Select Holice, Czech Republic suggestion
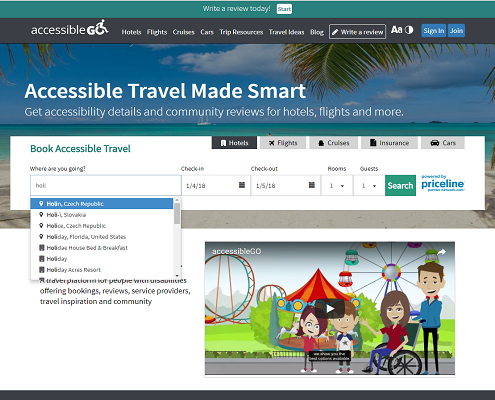Screen dimensions: 495x400 [102, 226]
